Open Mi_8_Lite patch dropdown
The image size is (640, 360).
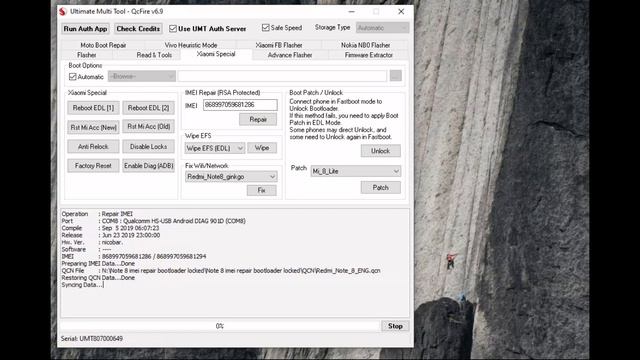356,171
